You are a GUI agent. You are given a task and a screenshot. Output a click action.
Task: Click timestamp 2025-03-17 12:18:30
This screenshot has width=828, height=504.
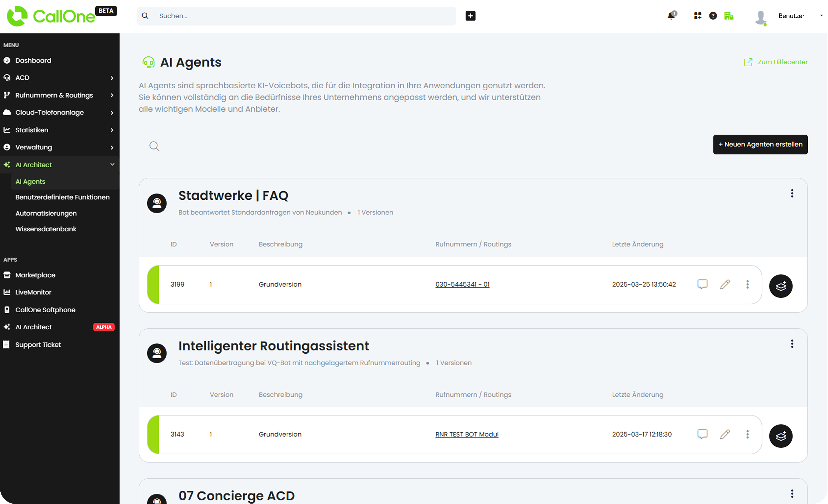click(x=642, y=434)
